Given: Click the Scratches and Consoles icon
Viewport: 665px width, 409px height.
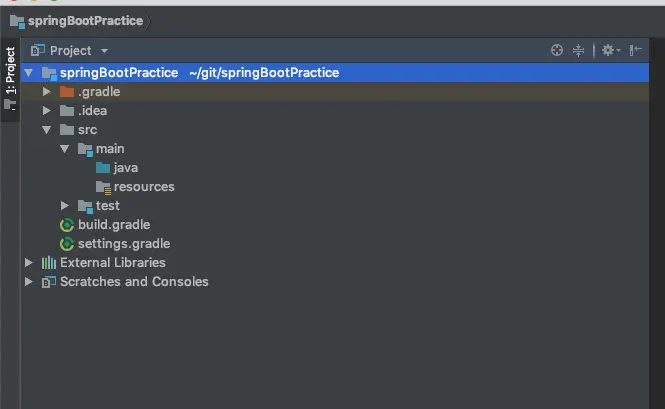Looking at the screenshot, I should [49, 282].
